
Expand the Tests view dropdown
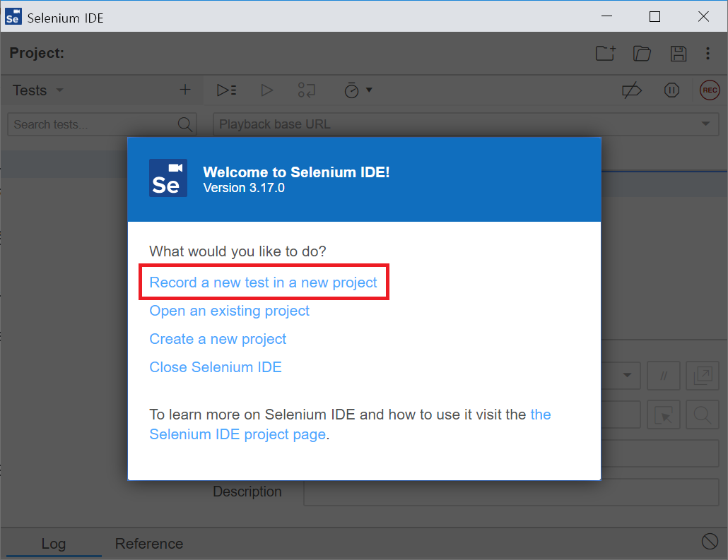click(59, 90)
